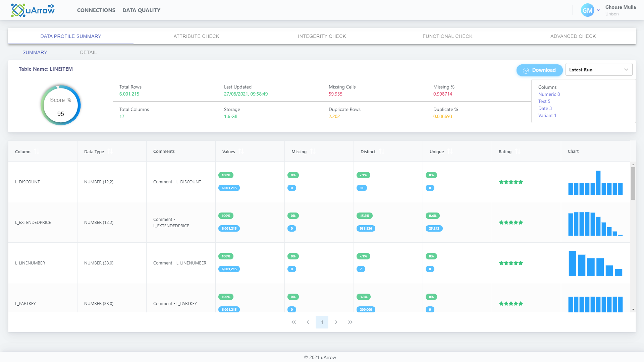Image resolution: width=644 pixels, height=362 pixels.
Task: Click the GM user avatar
Action: pyautogui.click(x=587, y=10)
